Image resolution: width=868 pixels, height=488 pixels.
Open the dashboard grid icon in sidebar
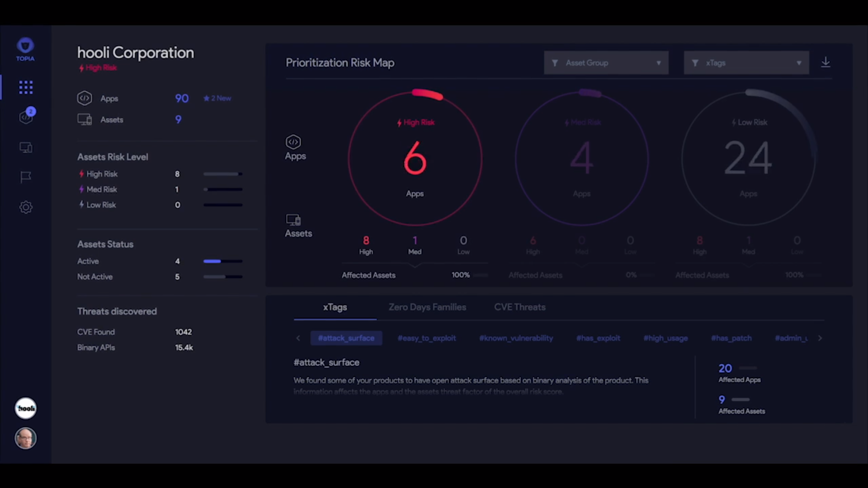26,87
